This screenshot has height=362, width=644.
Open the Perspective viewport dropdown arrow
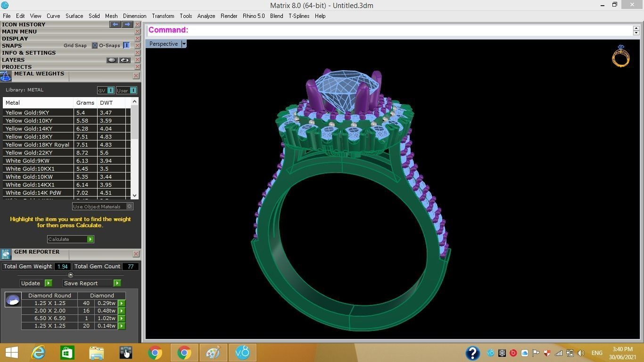[184, 44]
